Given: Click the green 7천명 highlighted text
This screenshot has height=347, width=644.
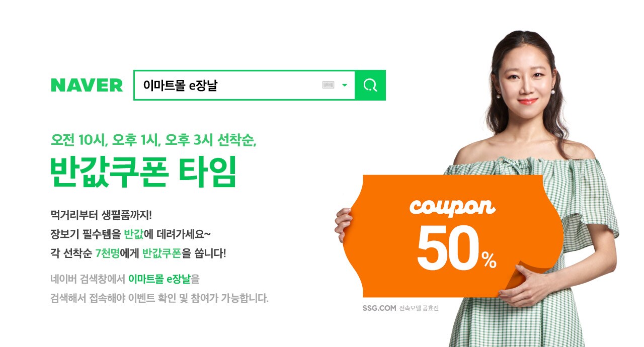Looking at the screenshot, I should click(107, 253).
